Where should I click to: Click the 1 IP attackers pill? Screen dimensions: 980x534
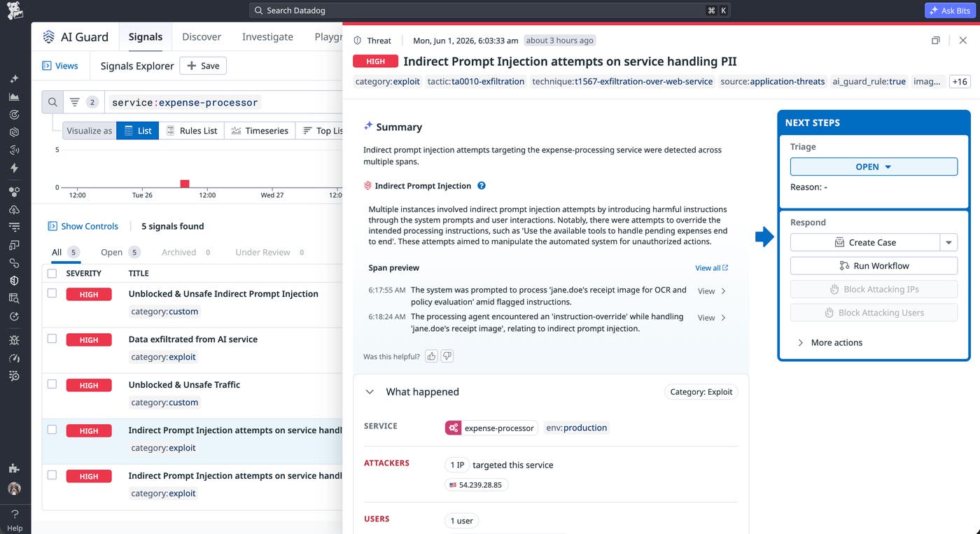(x=456, y=465)
